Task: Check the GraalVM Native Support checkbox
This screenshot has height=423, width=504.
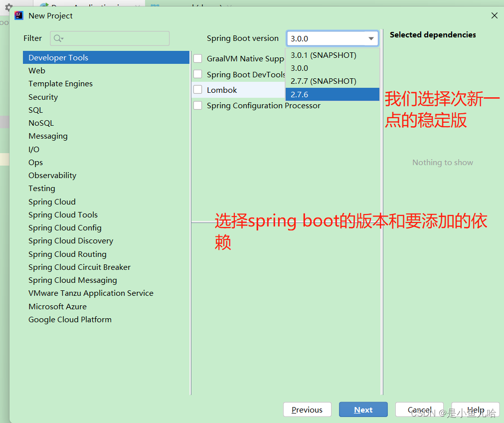Action: click(198, 58)
